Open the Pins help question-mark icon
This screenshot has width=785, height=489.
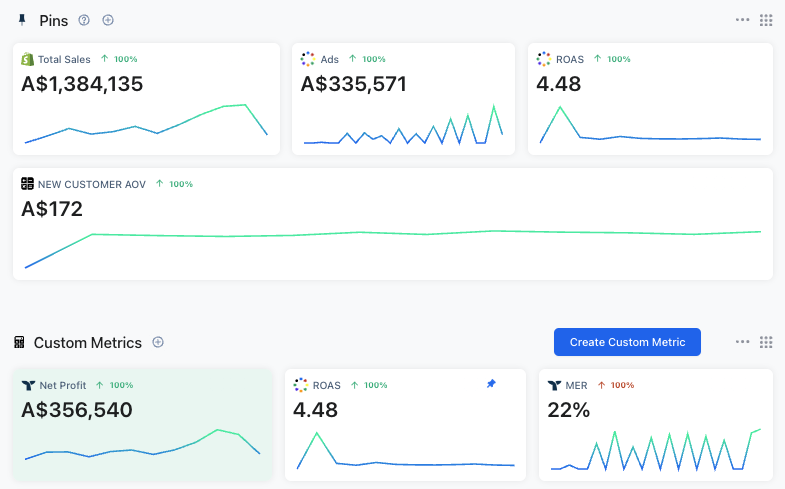[84, 20]
